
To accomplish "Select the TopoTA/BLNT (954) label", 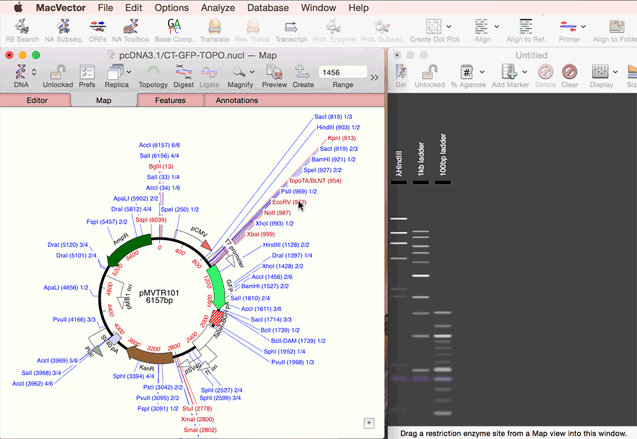I will point(315,180).
